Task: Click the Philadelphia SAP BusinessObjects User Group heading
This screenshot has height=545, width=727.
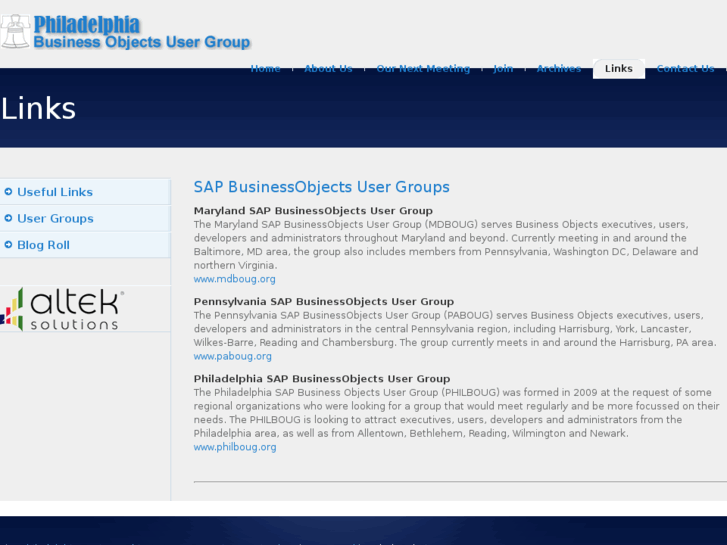Action: click(x=322, y=378)
